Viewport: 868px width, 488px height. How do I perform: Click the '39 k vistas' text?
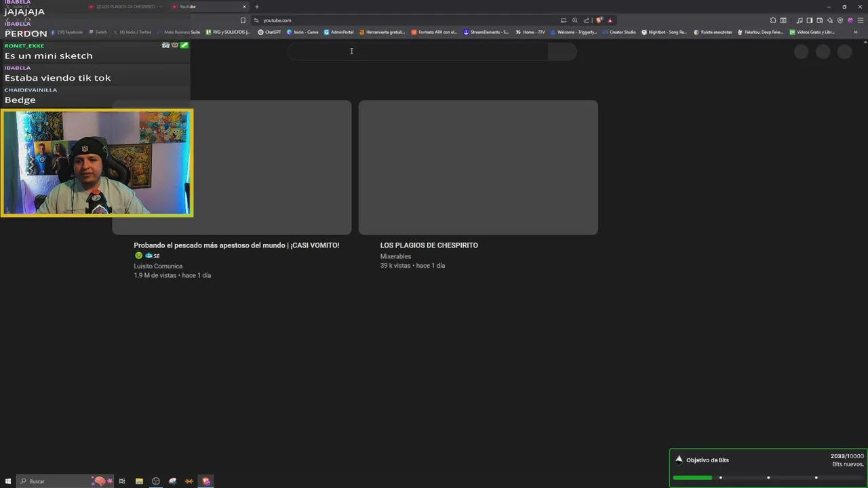(x=395, y=266)
